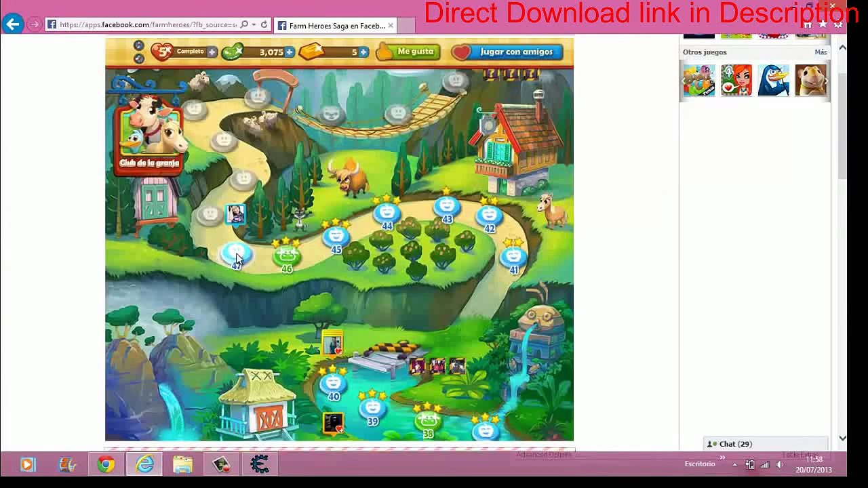Click the page scrollbar up arrow
The width and height of the screenshot is (868, 488).
point(842,47)
